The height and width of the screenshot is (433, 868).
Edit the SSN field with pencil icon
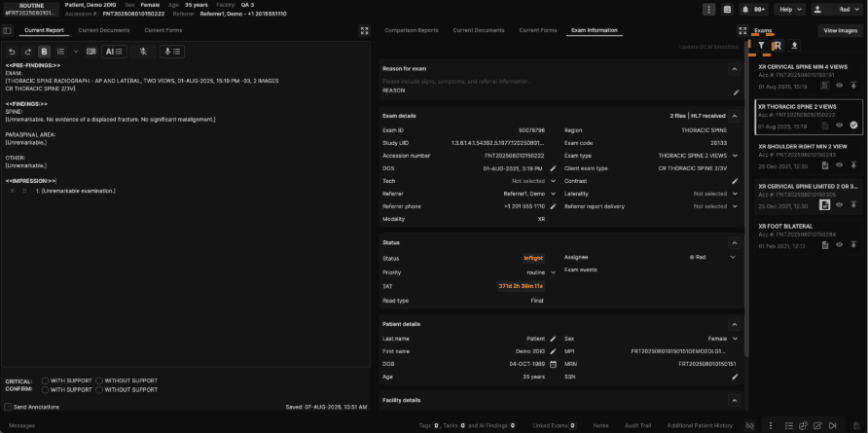(x=735, y=377)
